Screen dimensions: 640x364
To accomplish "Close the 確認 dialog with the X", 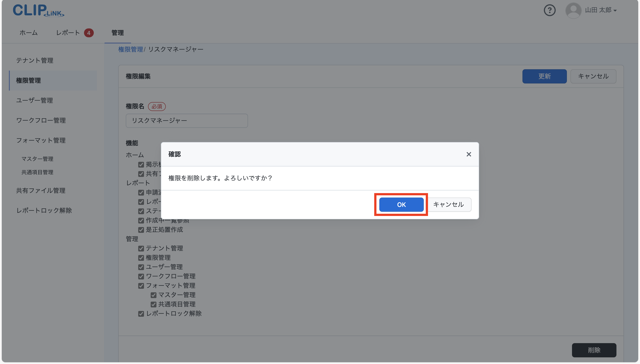I will coord(468,154).
